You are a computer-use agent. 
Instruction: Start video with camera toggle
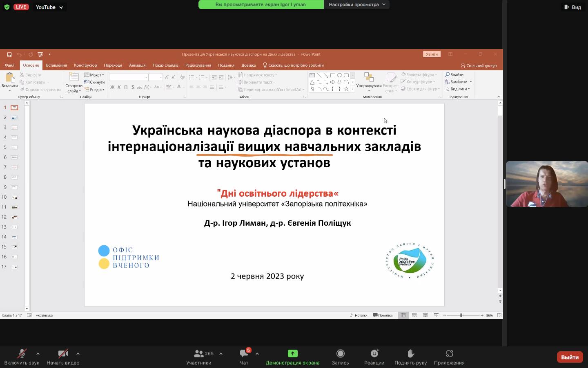63,354
